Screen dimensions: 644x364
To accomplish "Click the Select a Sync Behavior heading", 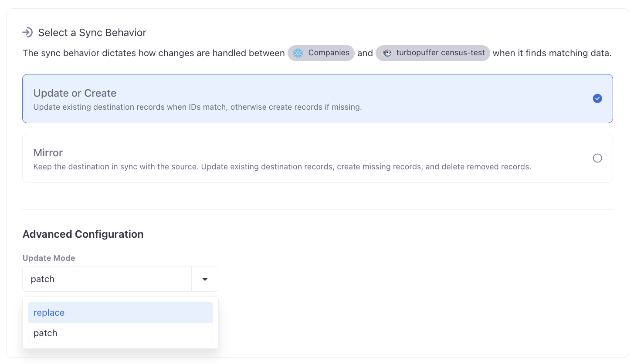I will (x=92, y=33).
